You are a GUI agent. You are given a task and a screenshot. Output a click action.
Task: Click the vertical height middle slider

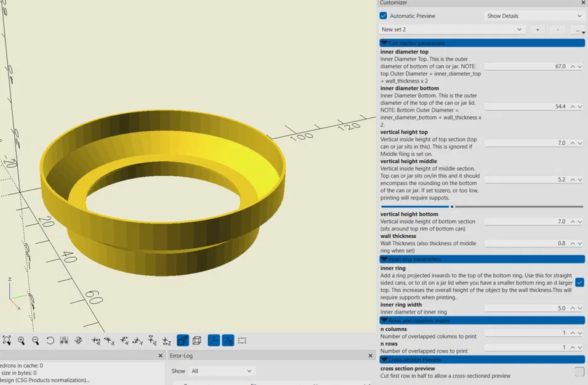tap(453, 207)
